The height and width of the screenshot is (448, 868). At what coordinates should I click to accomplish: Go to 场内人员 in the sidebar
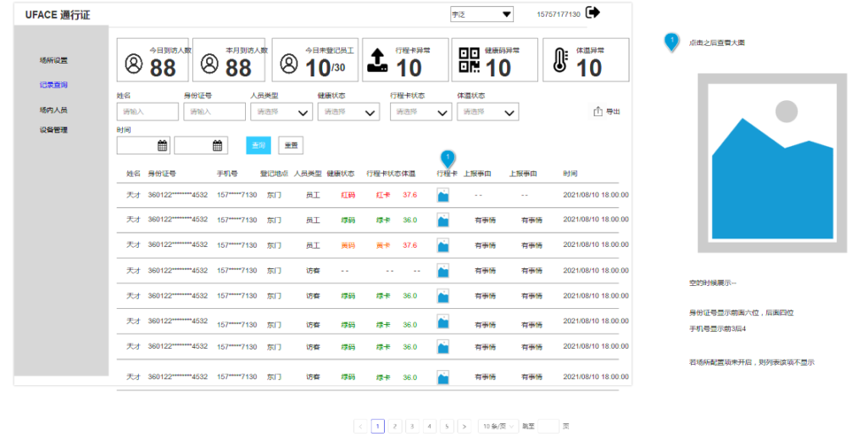[x=53, y=109]
